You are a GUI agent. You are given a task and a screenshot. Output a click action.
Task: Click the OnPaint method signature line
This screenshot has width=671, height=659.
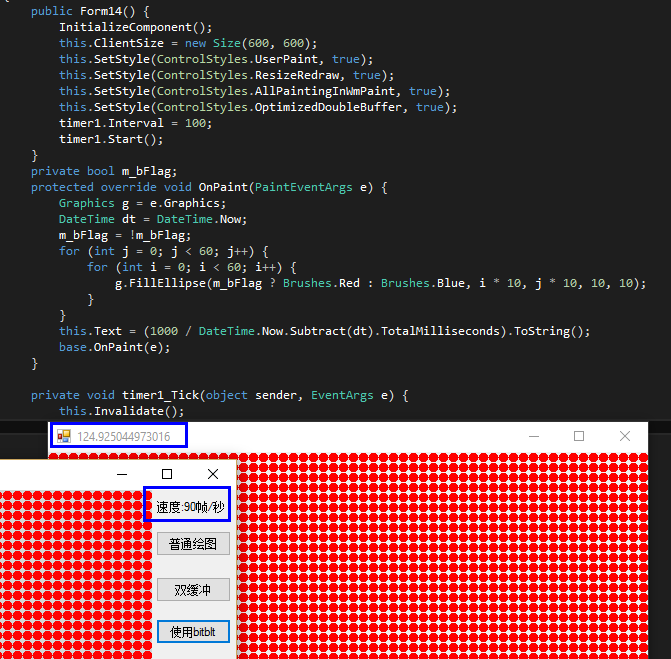[x=209, y=187]
